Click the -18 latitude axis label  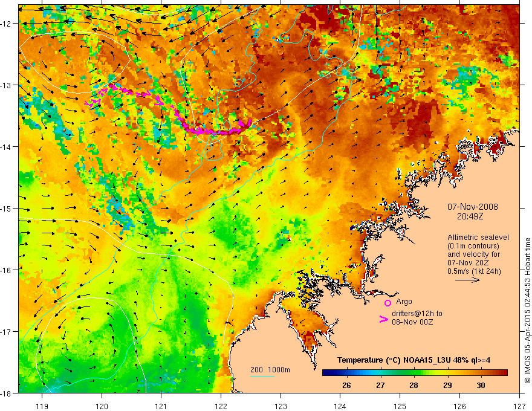[7, 393]
